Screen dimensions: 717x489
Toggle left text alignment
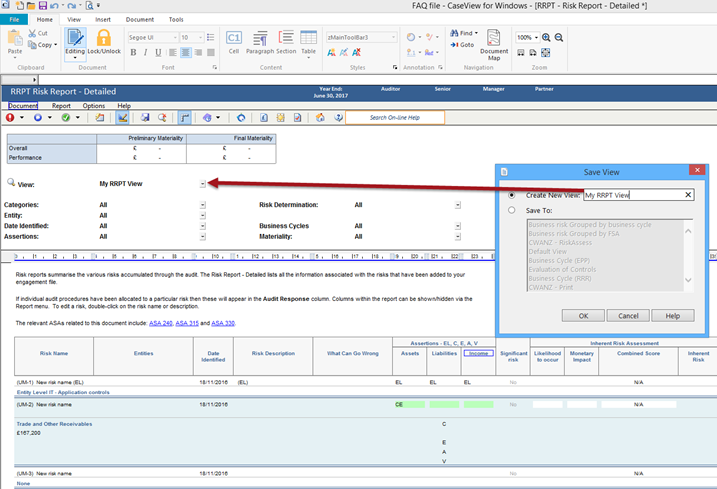coord(173,53)
